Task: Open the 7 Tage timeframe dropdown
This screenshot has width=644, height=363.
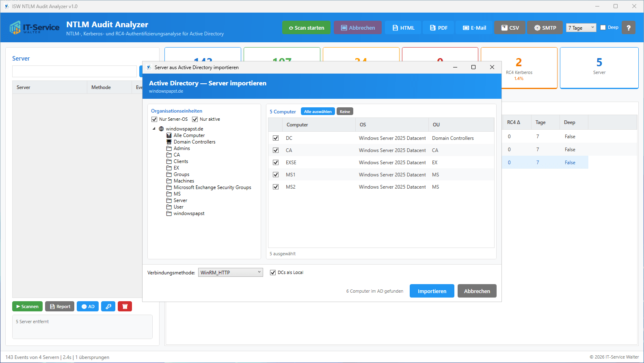Action: [x=581, y=28]
